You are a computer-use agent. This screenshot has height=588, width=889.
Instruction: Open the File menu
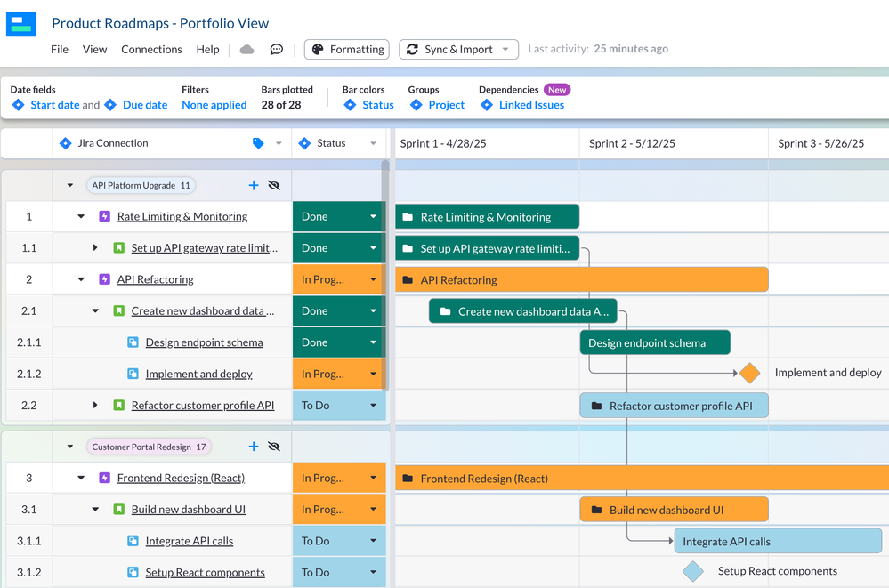click(x=60, y=49)
